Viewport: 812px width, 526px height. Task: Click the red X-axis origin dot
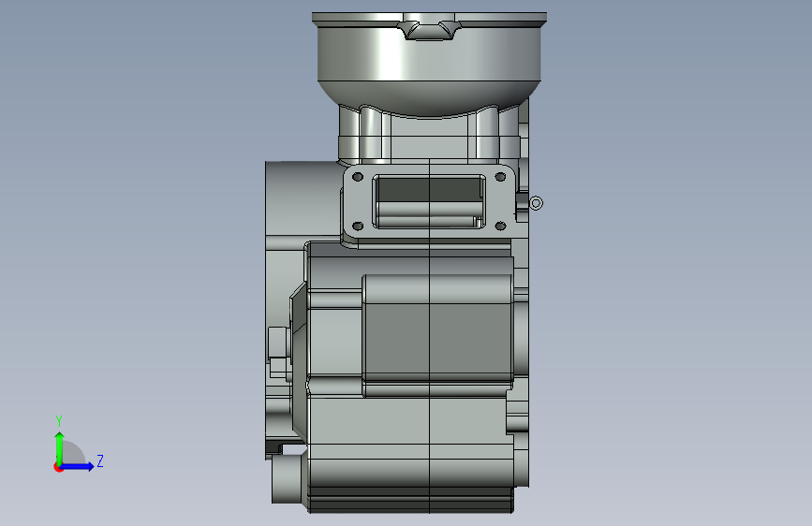(x=58, y=467)
